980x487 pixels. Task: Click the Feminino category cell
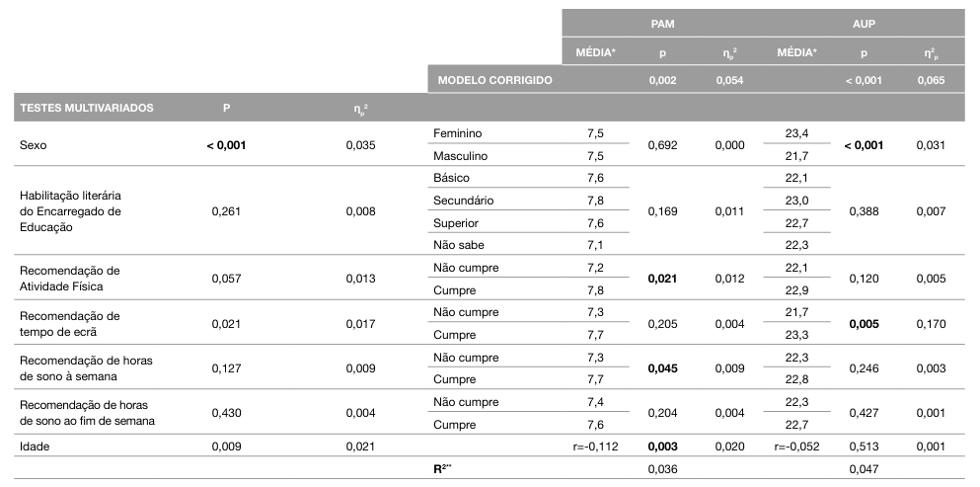458,133
